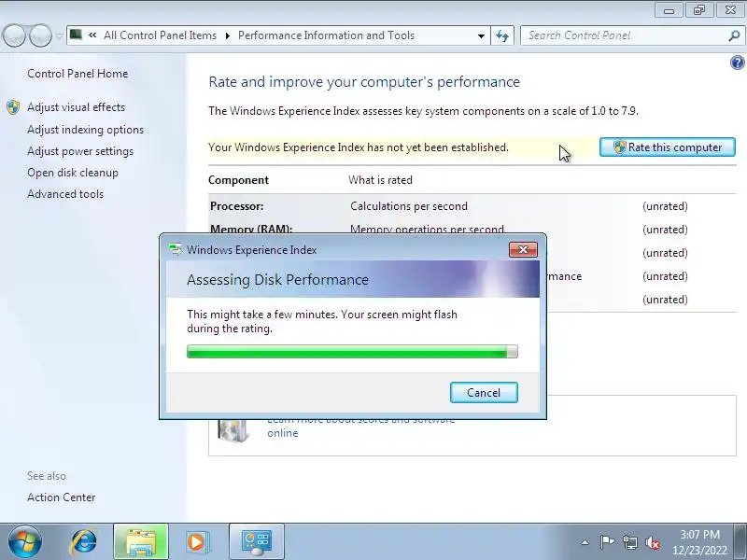Screen dimensions: 747x560
Task: Open Adjust indexing options
Action: tap(85, 130)
